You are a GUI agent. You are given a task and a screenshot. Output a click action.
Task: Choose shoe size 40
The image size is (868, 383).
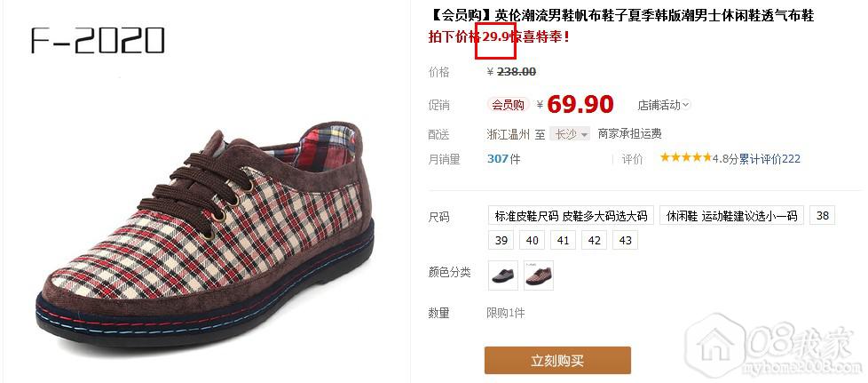(532, 241)
